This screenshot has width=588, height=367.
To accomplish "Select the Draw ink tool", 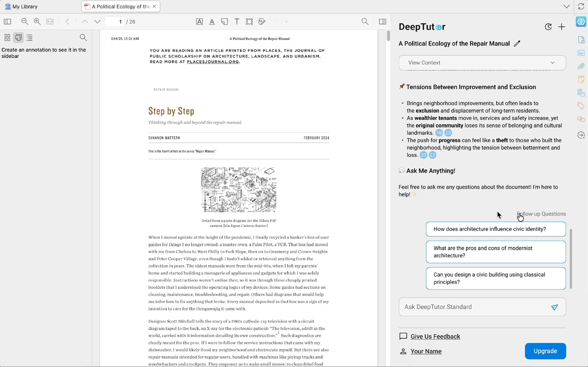I will tap(262, 22).
